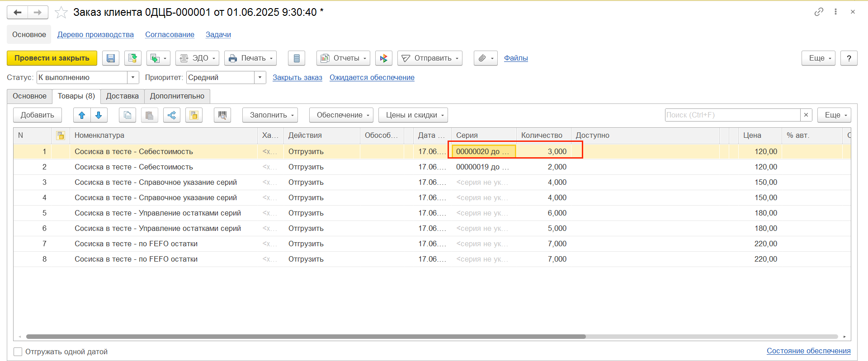Expand the 'Цены и скидки' menu
Screen dimensions: 868x361
pos(413,115)
